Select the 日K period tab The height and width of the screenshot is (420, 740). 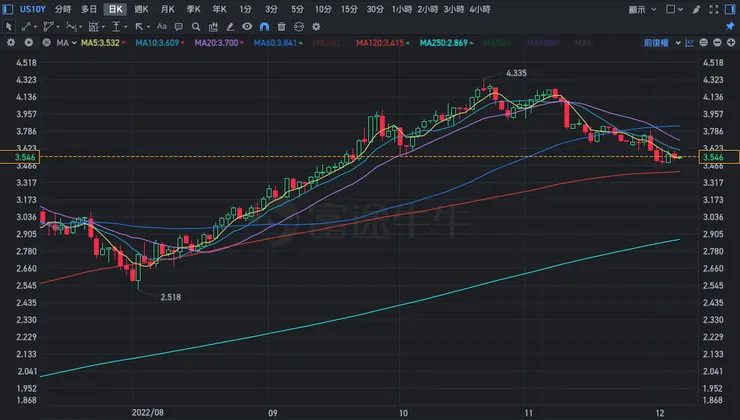pos(115,9)
